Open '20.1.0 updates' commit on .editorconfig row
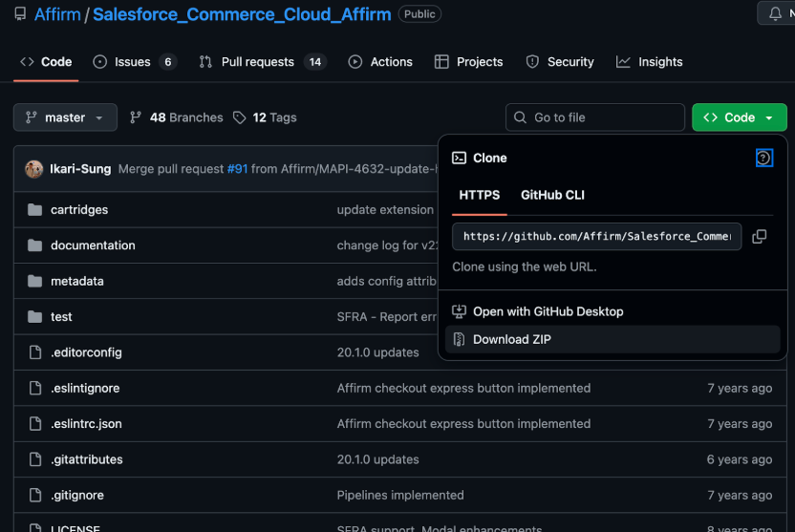This screenshot has height=532, width=795. tap(378, 352)
